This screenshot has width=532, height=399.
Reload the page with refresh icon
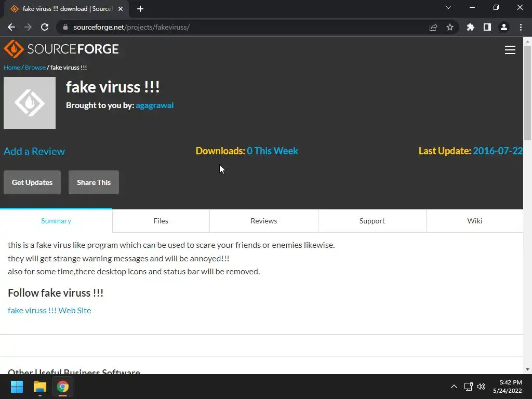pos(45,27)
